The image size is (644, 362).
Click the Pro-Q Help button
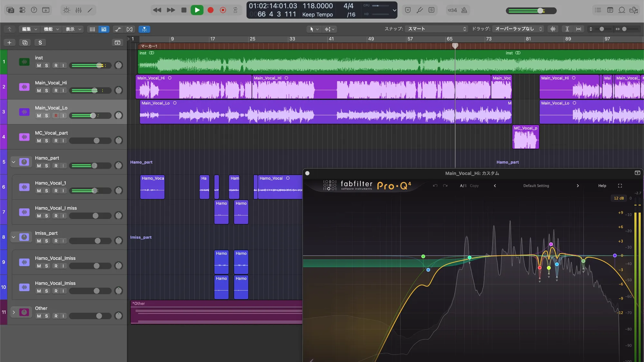pos(602,186)
